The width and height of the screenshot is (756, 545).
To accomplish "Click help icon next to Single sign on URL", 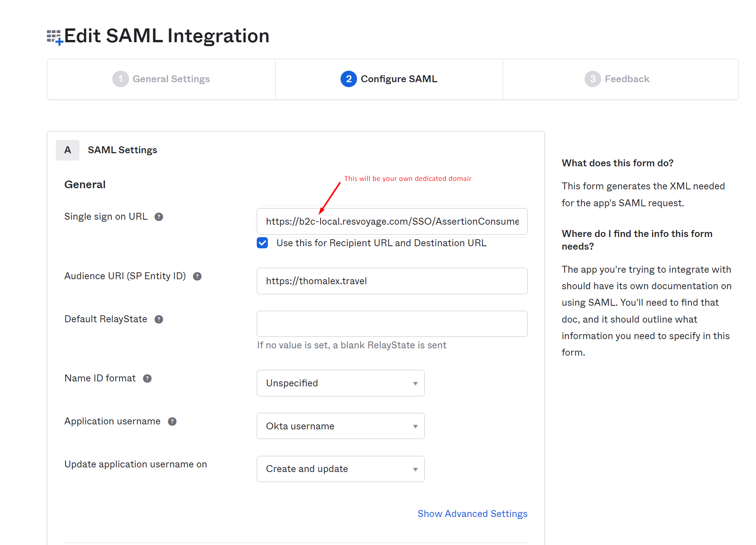I will click(159, 217).
